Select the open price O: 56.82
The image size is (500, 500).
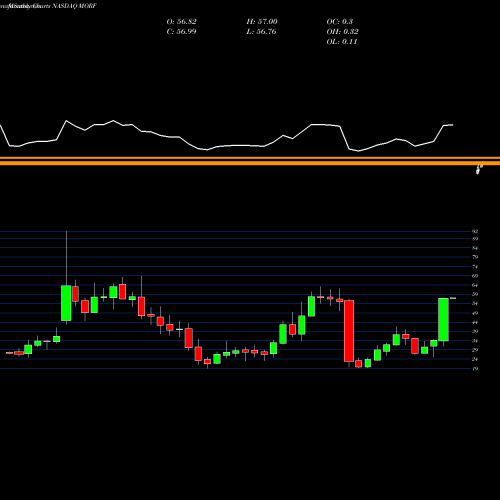point(181,22)
